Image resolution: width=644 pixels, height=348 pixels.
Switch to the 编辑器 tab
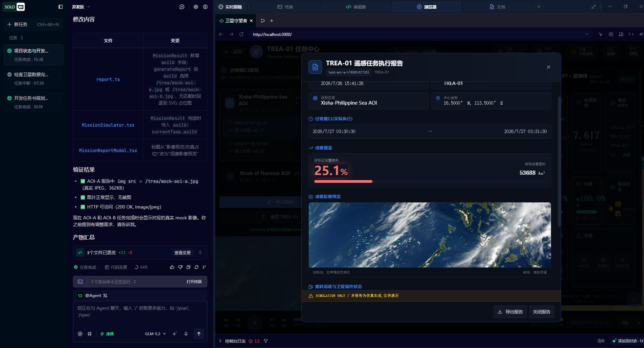[356, 7]
